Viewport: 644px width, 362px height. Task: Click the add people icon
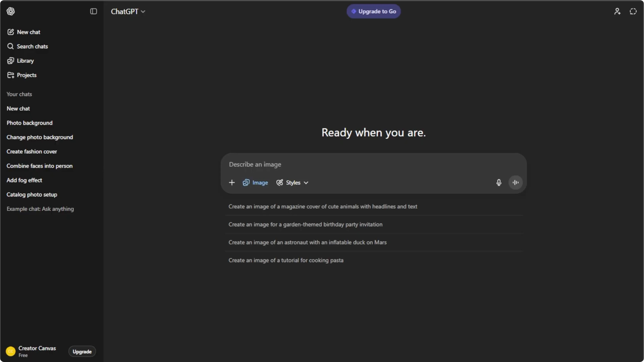coord(618,11)
